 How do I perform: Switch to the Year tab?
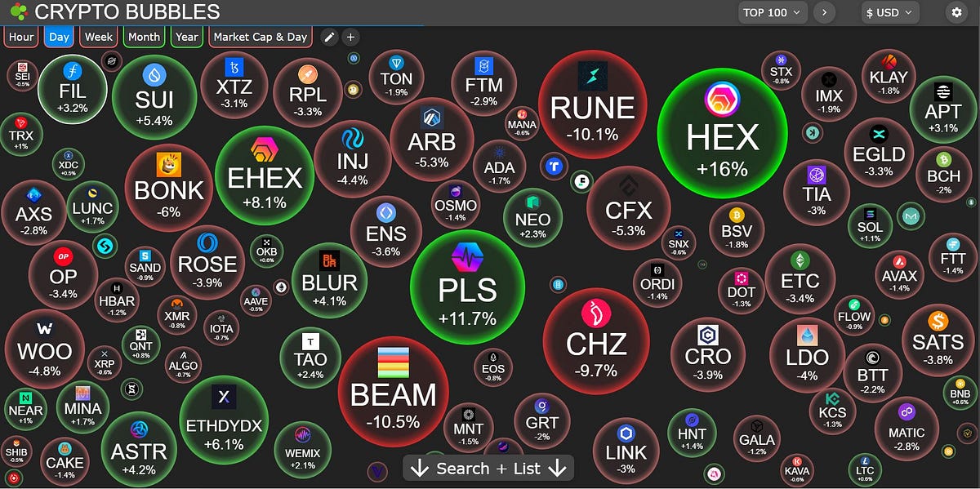coord(187,37)
